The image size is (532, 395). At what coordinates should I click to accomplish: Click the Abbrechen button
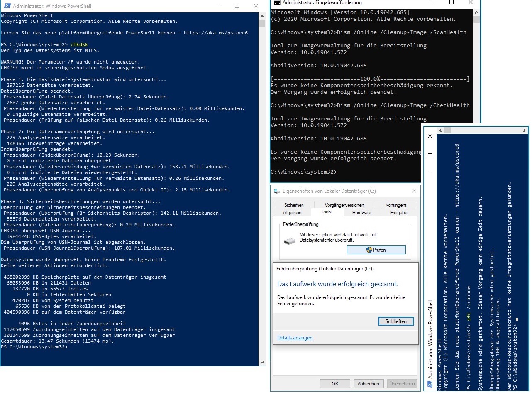coord(368,384)
